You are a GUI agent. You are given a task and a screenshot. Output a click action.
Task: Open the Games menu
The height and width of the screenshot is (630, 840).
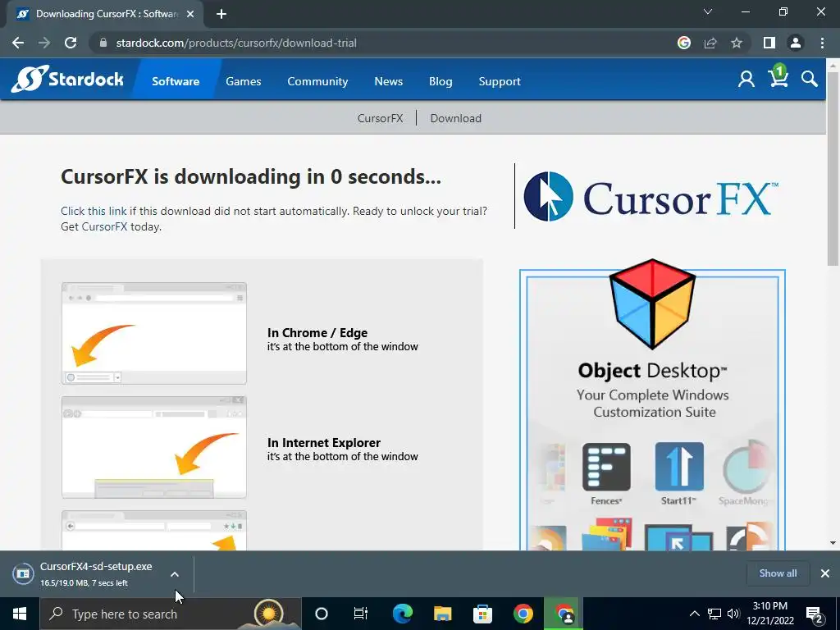[243, 81]
